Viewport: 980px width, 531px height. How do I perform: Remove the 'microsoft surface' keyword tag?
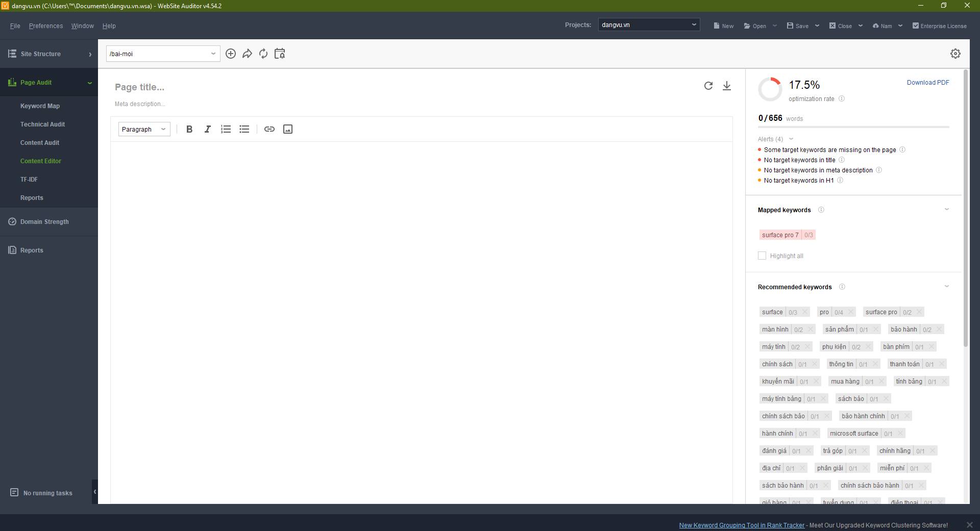click(x=900, y=434)
